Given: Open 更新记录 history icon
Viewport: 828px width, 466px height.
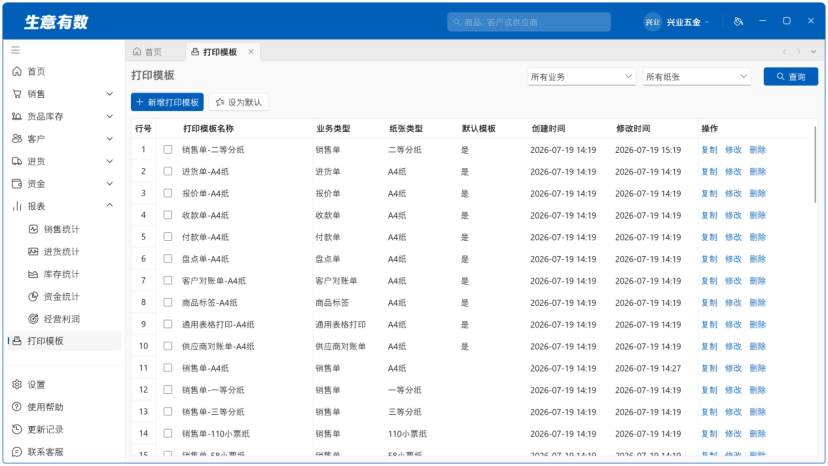Looking at the screenshot, I should pyautogui.click(x=17, y=430).
